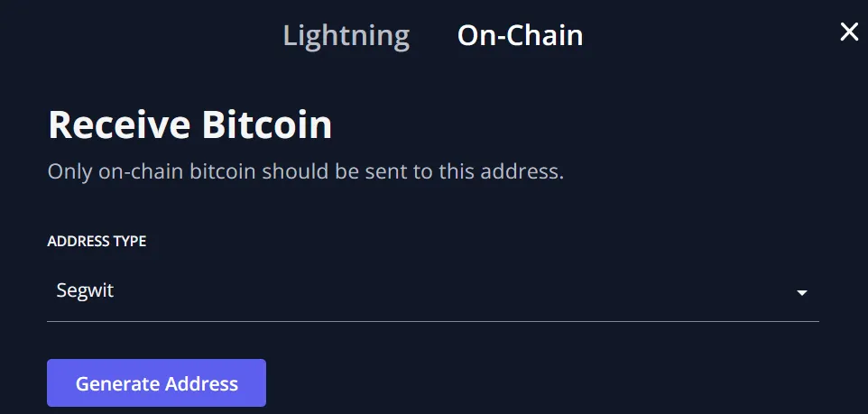Viewport: 868px width, 414px height.
Task: Click the small triangle to list address types
Action: (801, 293)
